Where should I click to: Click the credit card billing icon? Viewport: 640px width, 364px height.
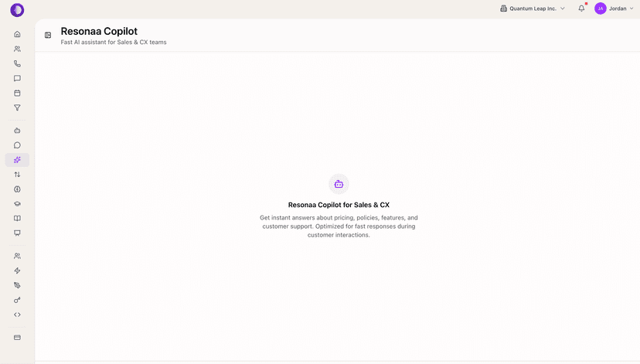pyautogui.click(x=17, y=338)
